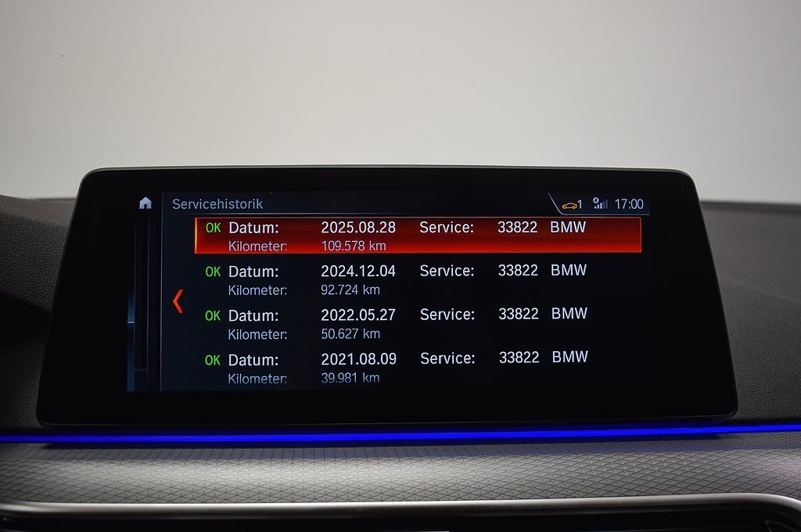The width and height of the screenshot is (801, 532).
Task: Tap the mobile signal strength icon
Action: point(601,206)
